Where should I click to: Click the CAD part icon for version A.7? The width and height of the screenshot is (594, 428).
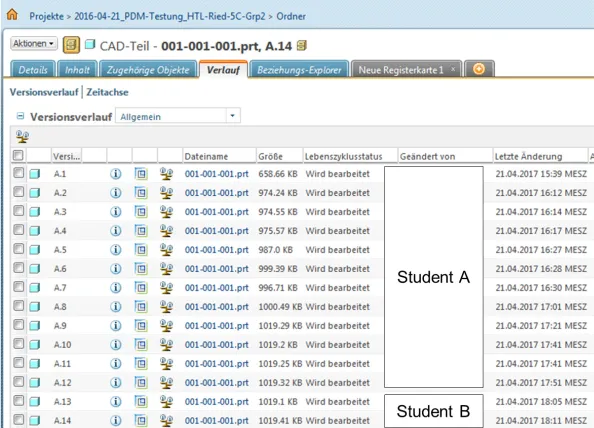(35, 287)
